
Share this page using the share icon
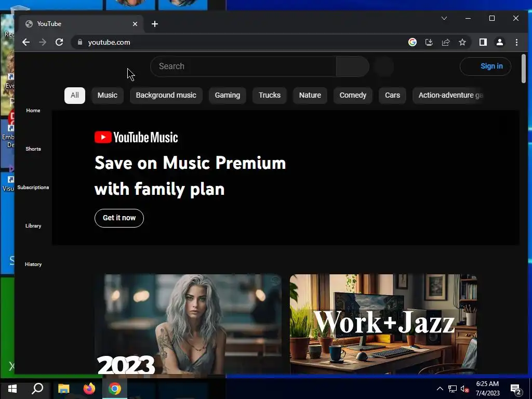[x=445, y=42]
